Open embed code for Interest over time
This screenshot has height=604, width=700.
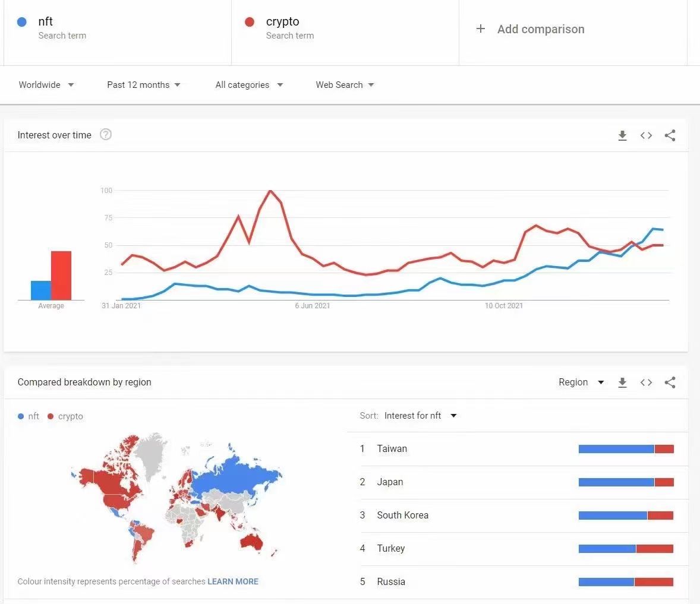[646, 135]
